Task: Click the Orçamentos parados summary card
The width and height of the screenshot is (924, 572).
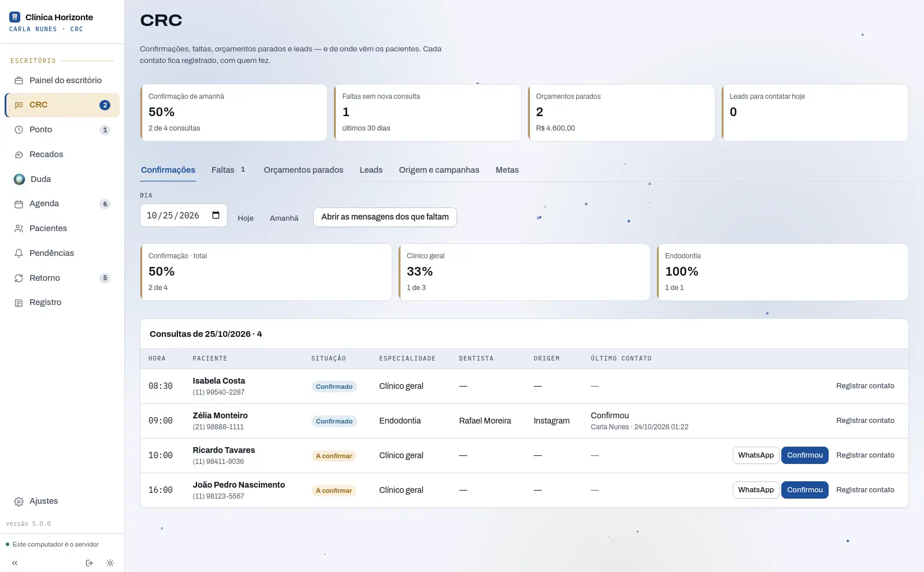Action: 621,113
